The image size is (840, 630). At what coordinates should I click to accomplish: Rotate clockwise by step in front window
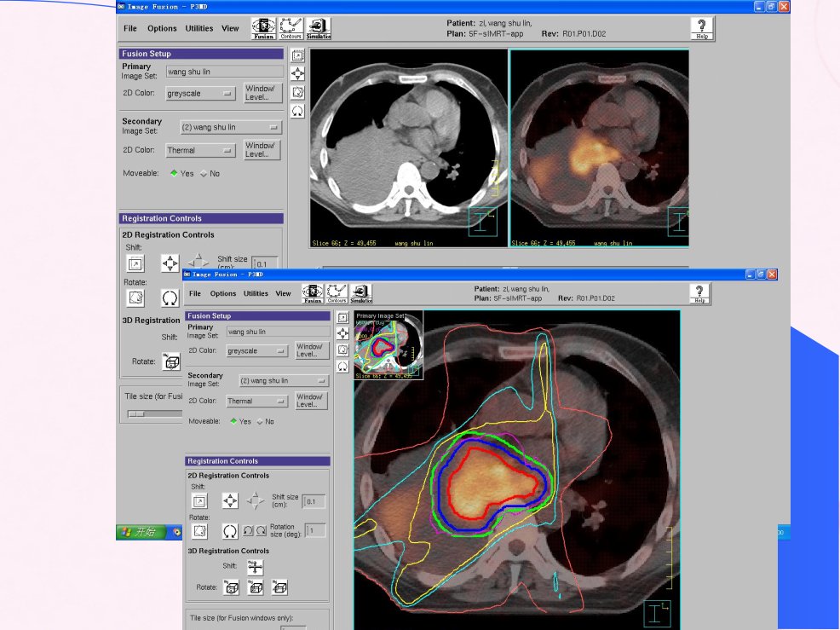tap(261, 531)
